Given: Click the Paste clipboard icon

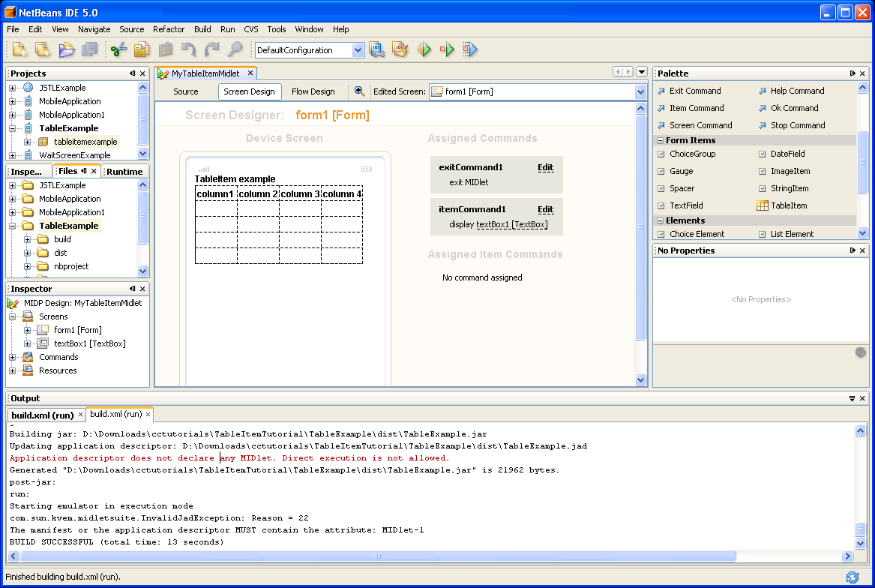Looking at the screenshot, I should click(165, 49).
